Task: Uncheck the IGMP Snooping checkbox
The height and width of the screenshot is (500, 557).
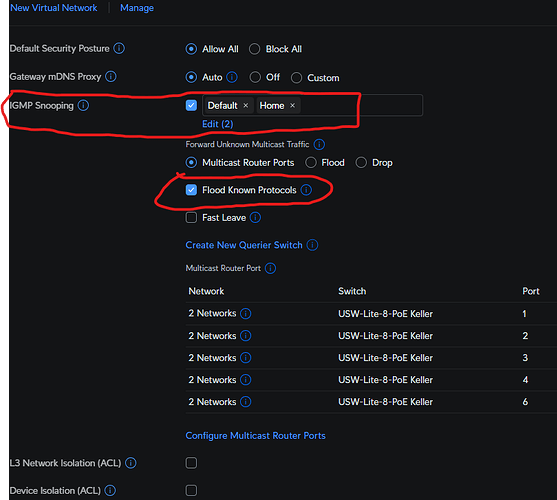Action: tap(191, 105)
